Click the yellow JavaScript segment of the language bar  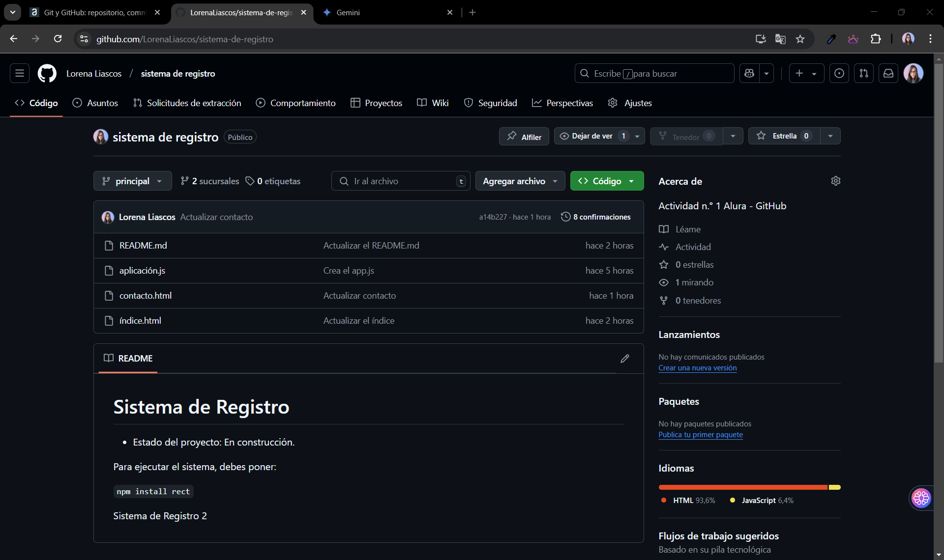tap(835, 487)
